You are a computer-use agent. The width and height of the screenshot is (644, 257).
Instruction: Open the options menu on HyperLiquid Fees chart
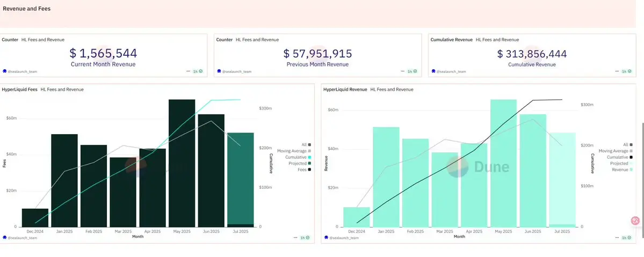pyautogui.click(x=296, y=238)
